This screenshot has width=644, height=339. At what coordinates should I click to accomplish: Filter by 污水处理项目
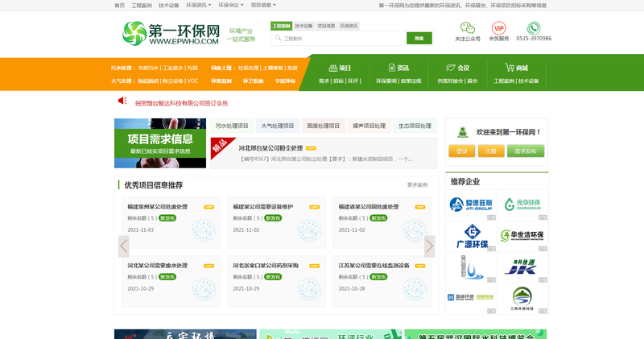[232, 126]
